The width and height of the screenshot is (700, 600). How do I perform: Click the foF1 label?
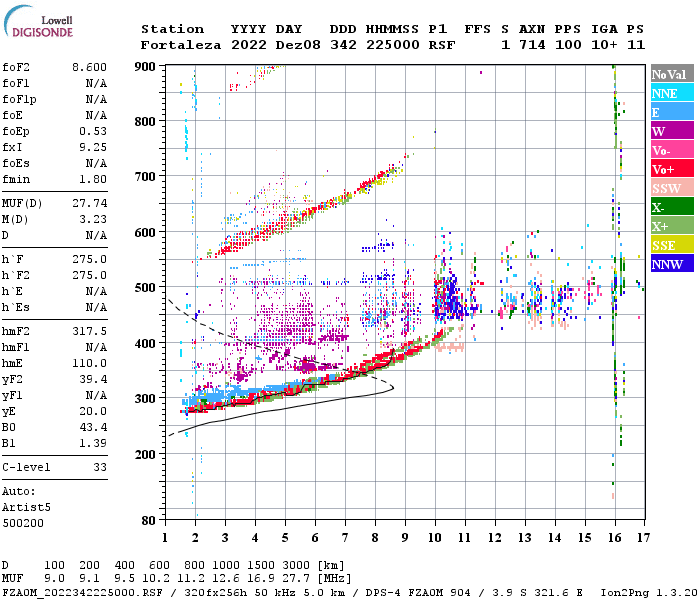(16, 83)
